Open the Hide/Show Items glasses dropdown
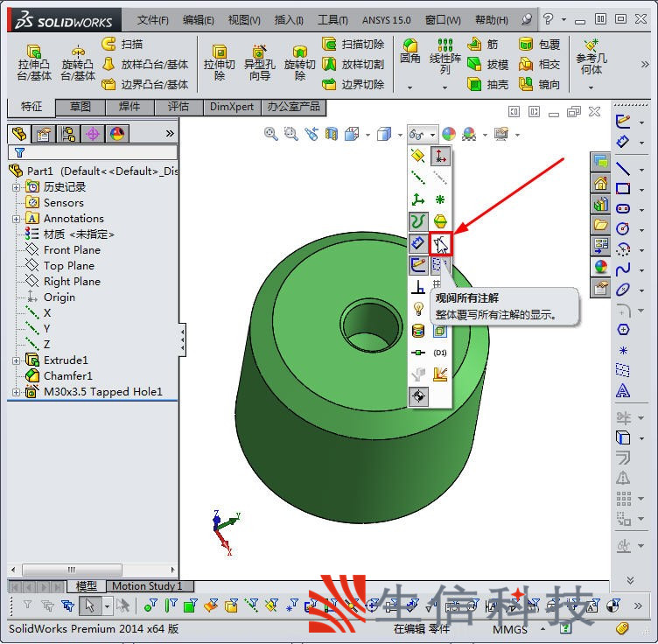This screenshot has height=644, width=658. [x=422, y=134]
